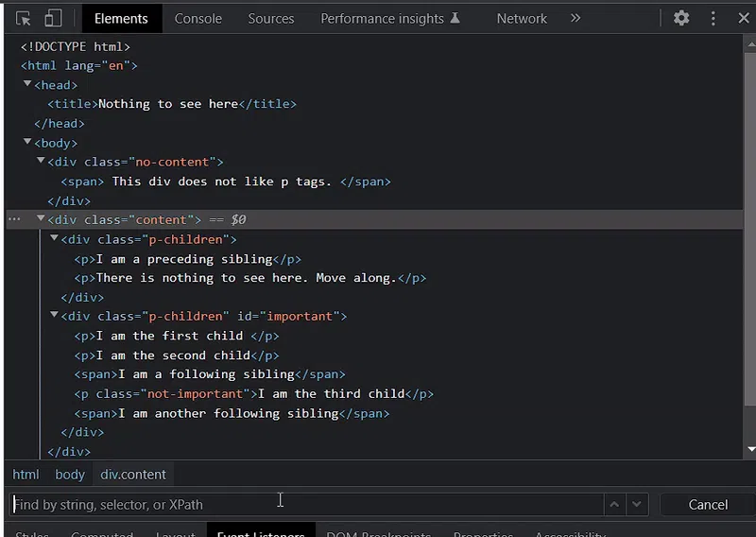
Task: Click the scrollbar up arrow
Action: pyautogui.click(x=750, y=43)
